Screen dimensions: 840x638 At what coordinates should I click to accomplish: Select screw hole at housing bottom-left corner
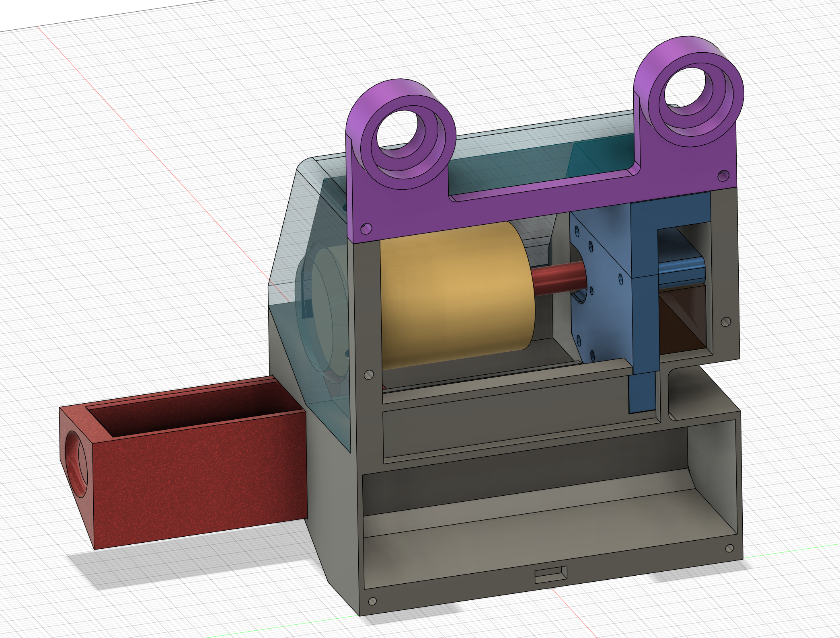point(372,601)
